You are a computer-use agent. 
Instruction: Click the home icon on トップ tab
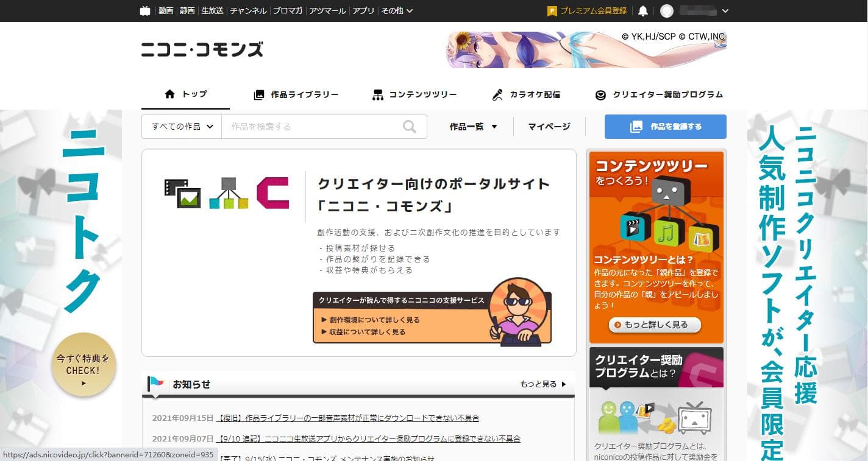point(170,94)
